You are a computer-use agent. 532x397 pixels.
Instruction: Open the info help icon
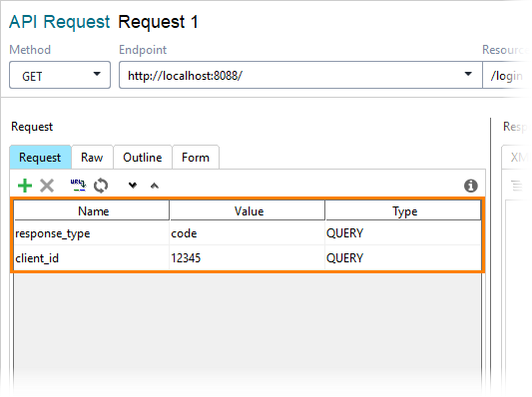coord(470,186)
